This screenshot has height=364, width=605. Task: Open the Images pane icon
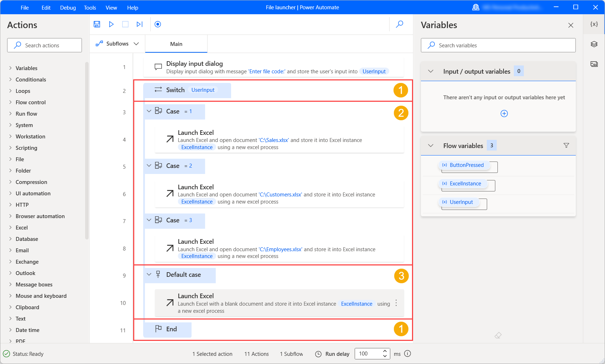tap(594, 64)
